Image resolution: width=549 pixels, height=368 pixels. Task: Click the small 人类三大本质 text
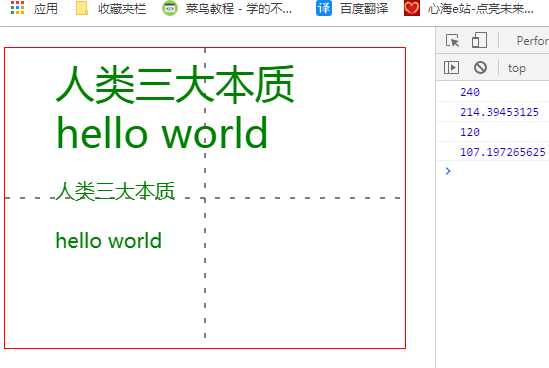coord(115,191)
